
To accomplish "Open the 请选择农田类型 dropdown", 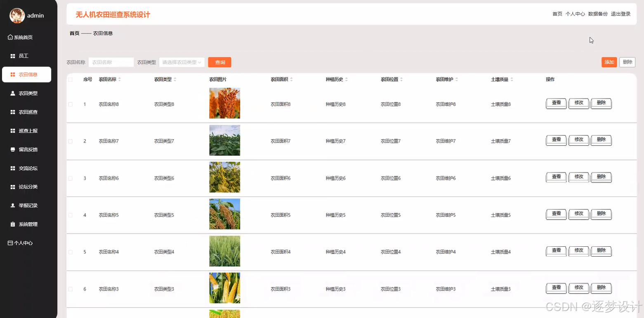I will coord(182,62).
